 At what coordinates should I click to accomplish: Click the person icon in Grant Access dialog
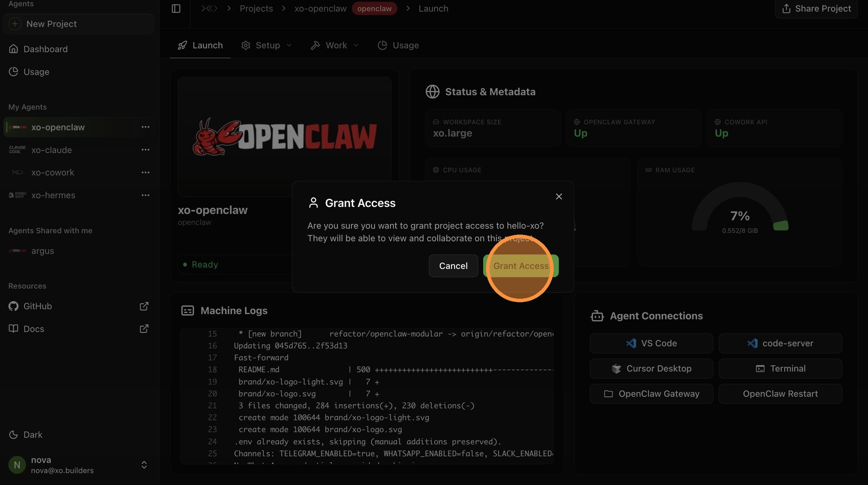click(x=313, y=203)
